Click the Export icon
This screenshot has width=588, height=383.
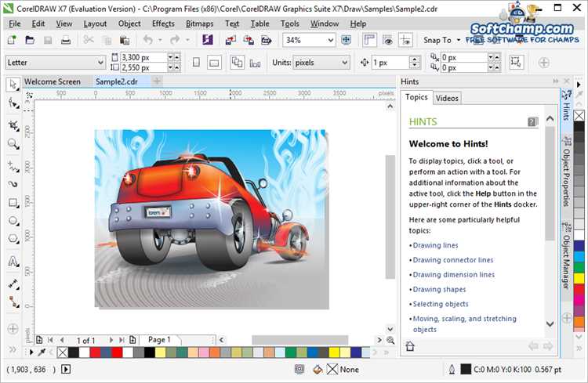[249, 40]
